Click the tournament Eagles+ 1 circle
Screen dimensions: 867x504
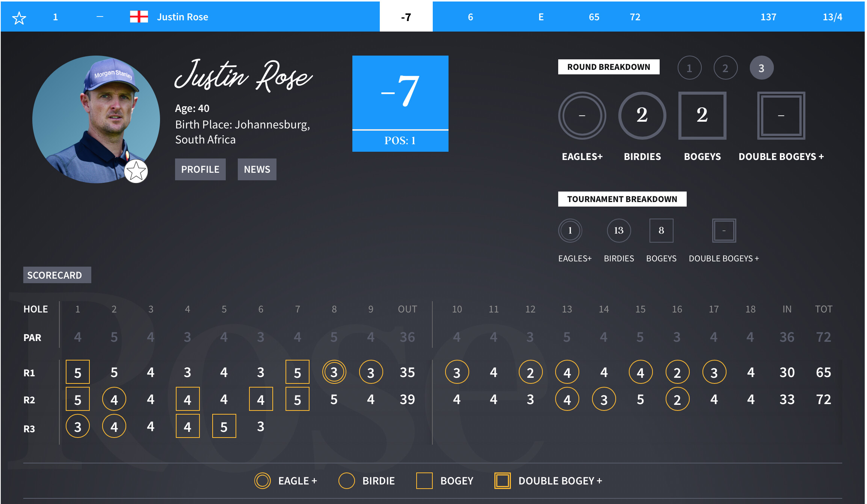570,230
